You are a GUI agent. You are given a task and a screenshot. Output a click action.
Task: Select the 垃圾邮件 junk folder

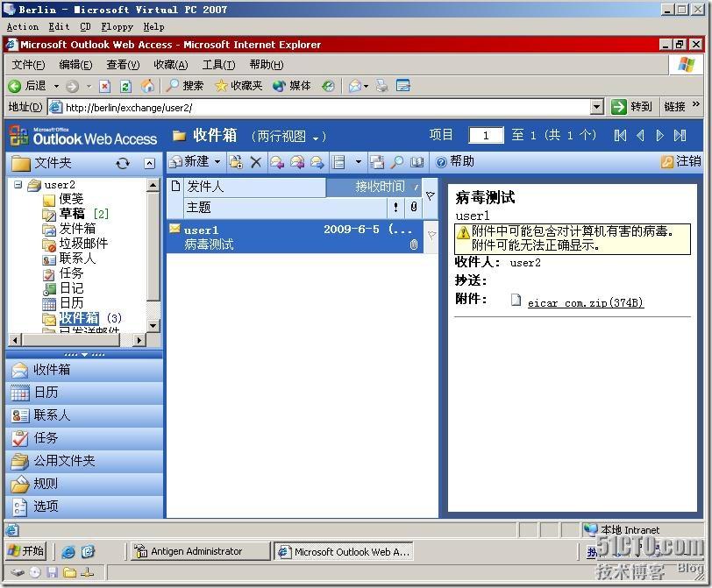click(83, 244)
